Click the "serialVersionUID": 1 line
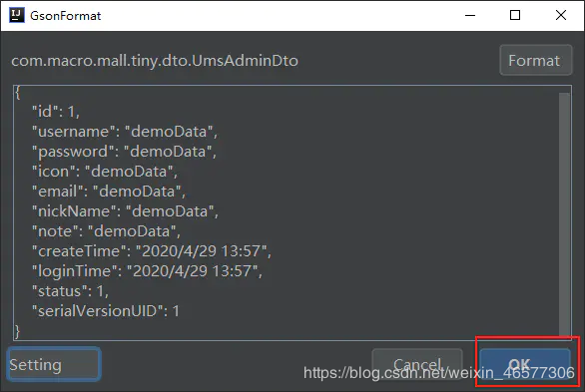This screenshot has height=392, width=585. tap(106, 311)
